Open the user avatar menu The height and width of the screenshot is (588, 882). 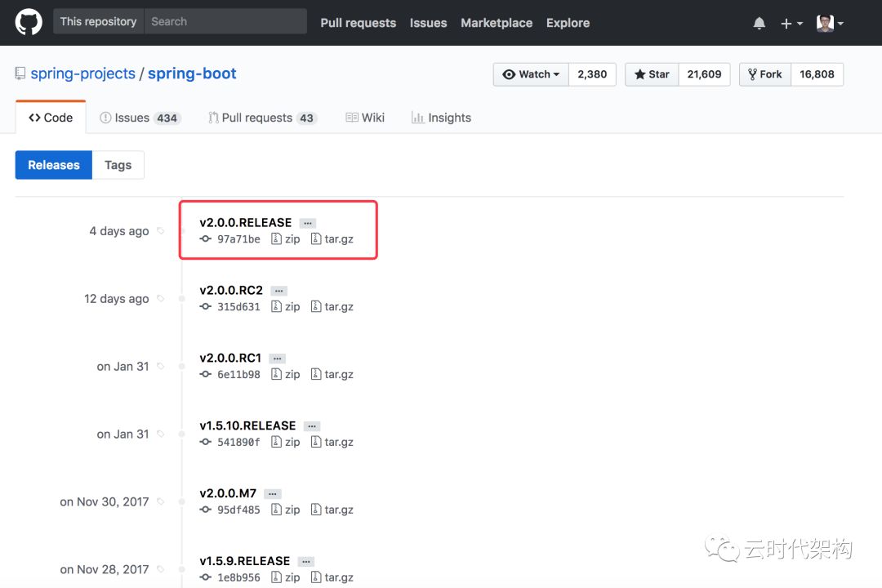(830, 23)
